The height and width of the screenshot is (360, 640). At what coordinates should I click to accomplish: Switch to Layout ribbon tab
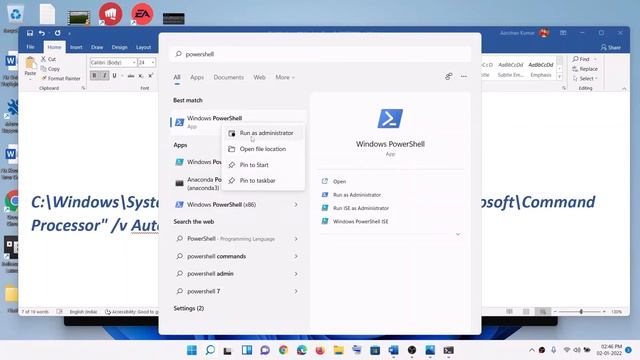click(143, 47)
